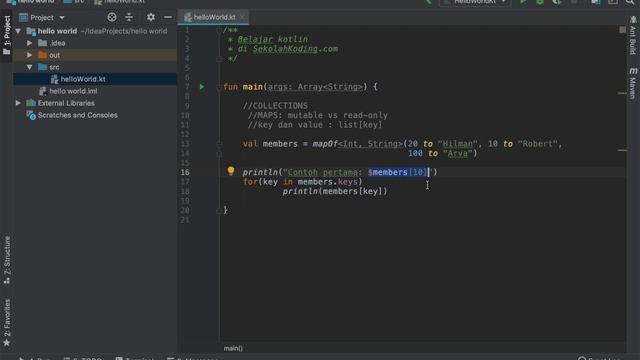640x360 pixels.
Task: Click error stripe mark near line 7
Action: 622,93
